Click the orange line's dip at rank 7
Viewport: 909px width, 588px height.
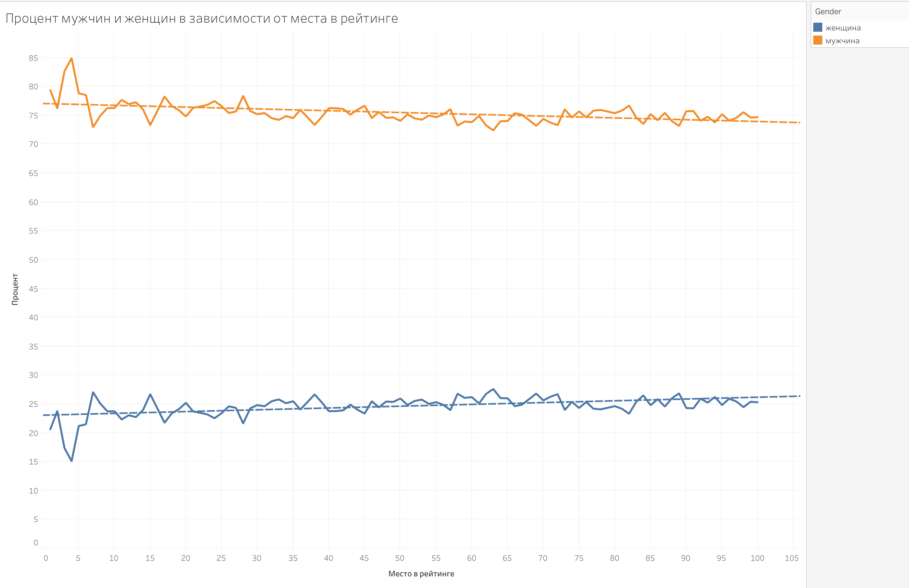coord(93,127)
